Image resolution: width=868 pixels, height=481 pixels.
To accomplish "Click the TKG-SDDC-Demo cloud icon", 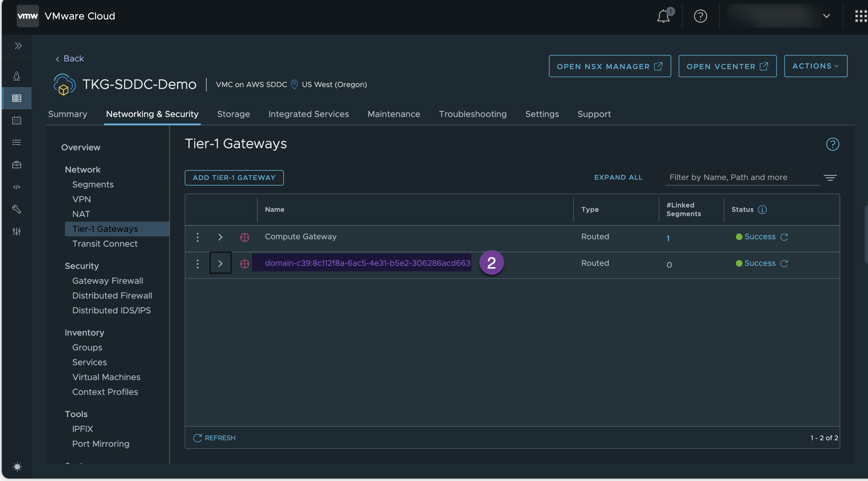I will [x=64, y=84].
